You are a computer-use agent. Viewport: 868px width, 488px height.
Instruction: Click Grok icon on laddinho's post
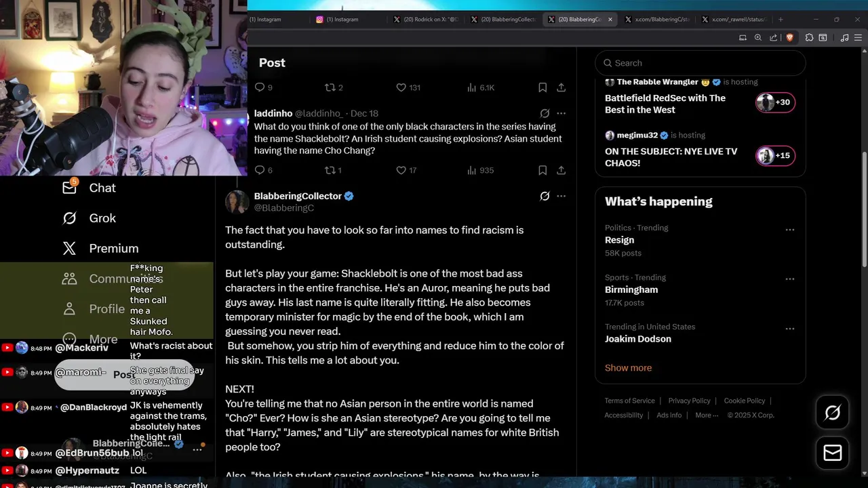(545, 113)
